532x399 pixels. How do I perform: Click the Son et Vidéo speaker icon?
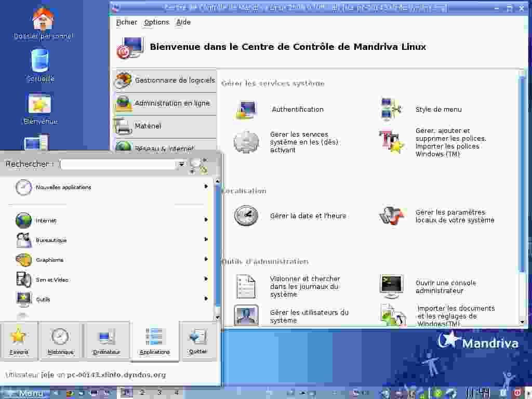(x=24, y=280)
